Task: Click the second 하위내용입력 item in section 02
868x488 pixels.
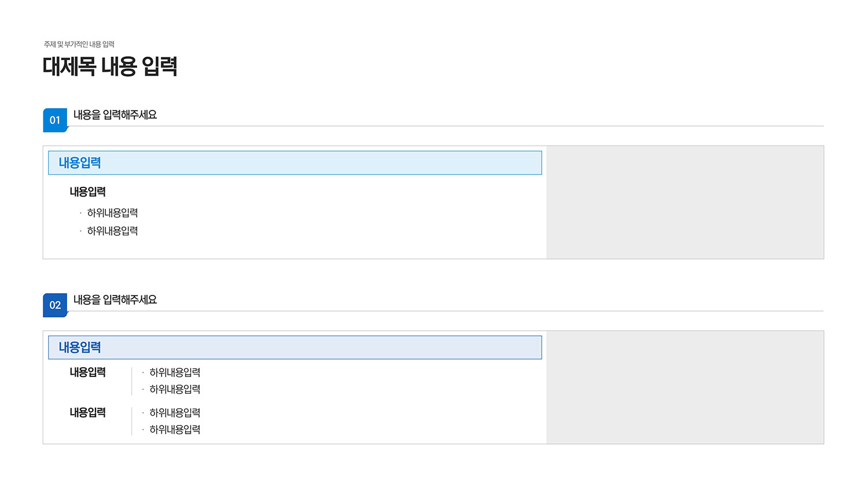Action: click(x=175, y=389)
